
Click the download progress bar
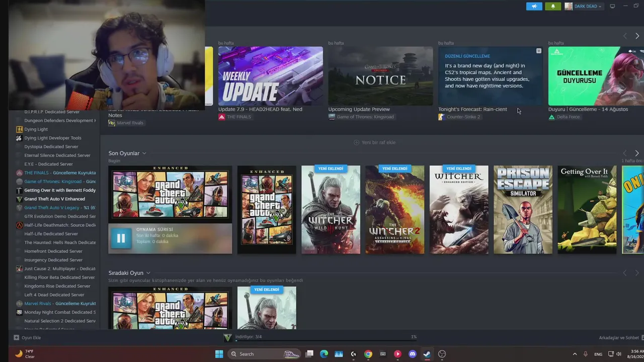click(326, 341)
